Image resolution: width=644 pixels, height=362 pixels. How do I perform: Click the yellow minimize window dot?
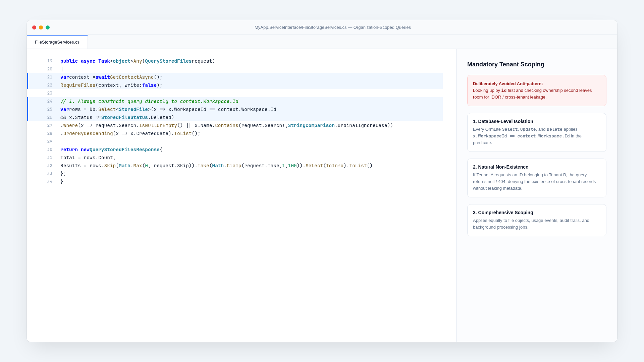pyautogui.click(x=41, y=27)
